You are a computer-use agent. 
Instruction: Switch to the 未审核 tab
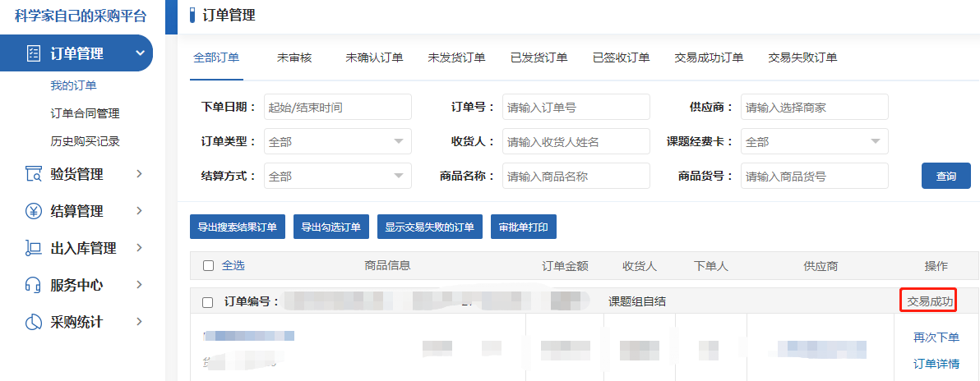point(294,57)
